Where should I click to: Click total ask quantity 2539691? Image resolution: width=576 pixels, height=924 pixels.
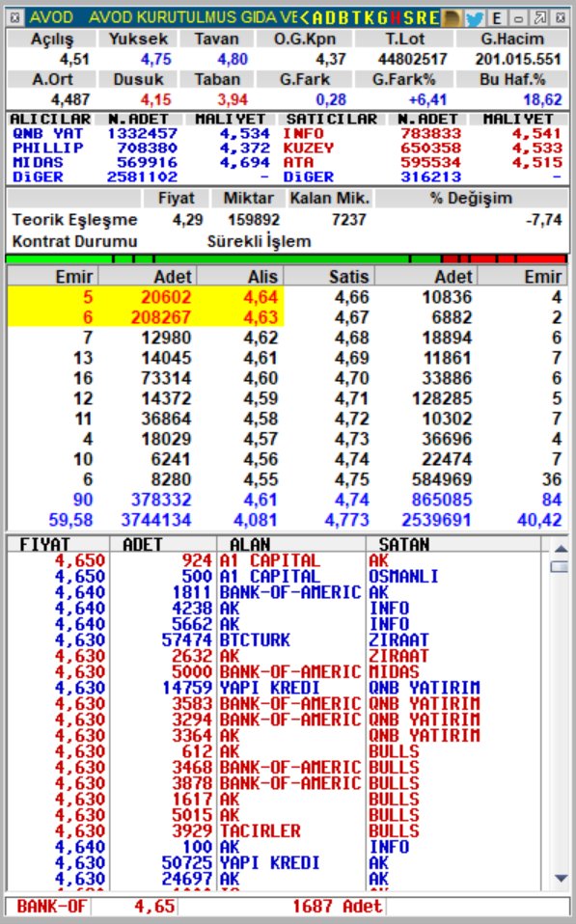click(x=436, y=520)
